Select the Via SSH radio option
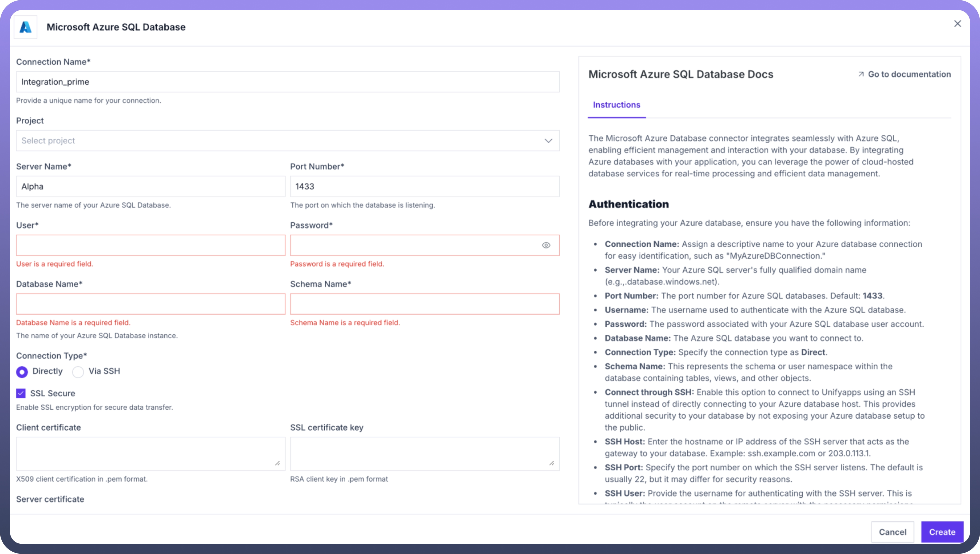Viewport: 980px width, 554px height. 78,372
